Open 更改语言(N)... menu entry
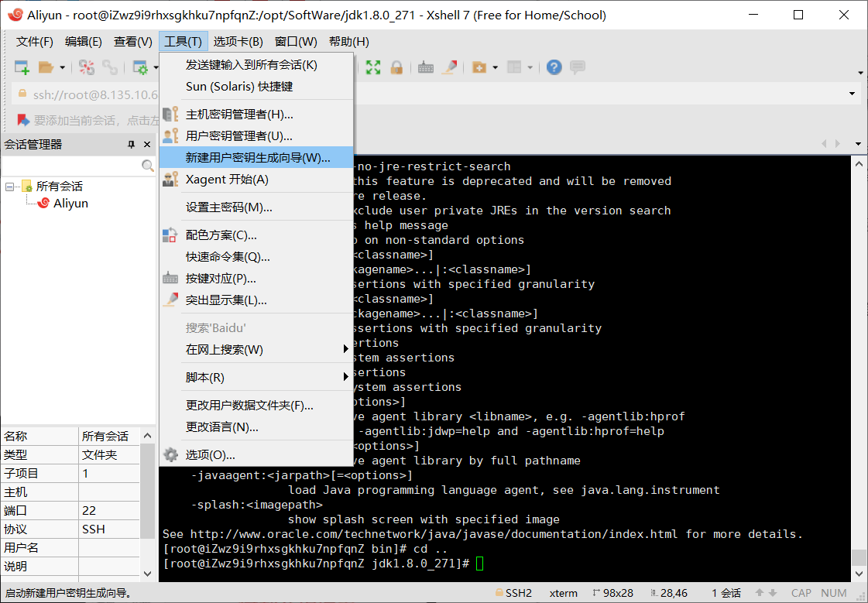 click(x=256, y=427)
